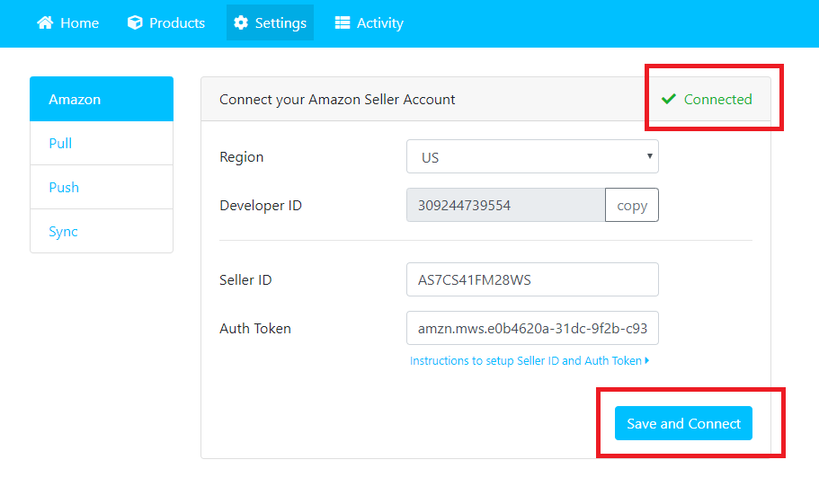The width and height of the screenshot is (819, 504).
Task: Go to the Products page
Action: [166, 23]
